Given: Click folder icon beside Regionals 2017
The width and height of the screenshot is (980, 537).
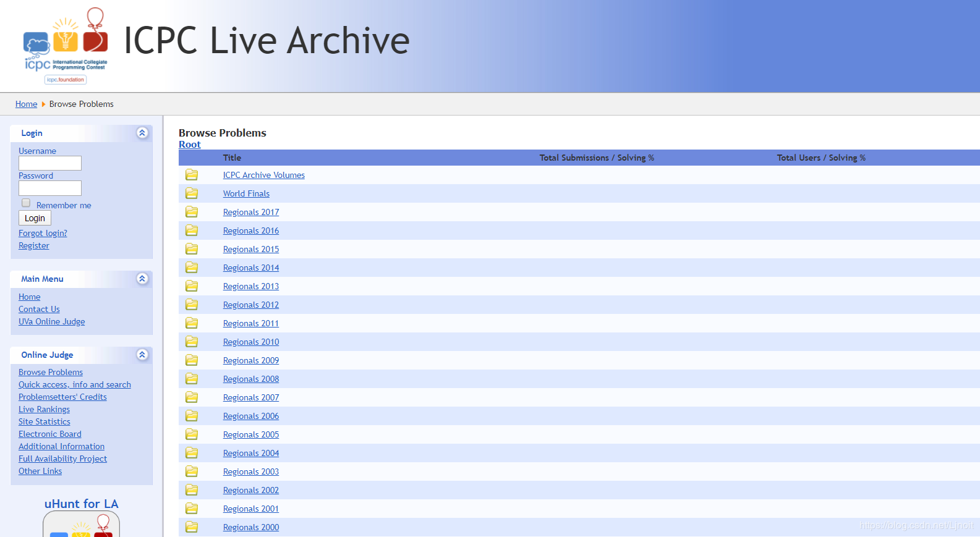Looking at the screenshot, I should click(192, 212).
